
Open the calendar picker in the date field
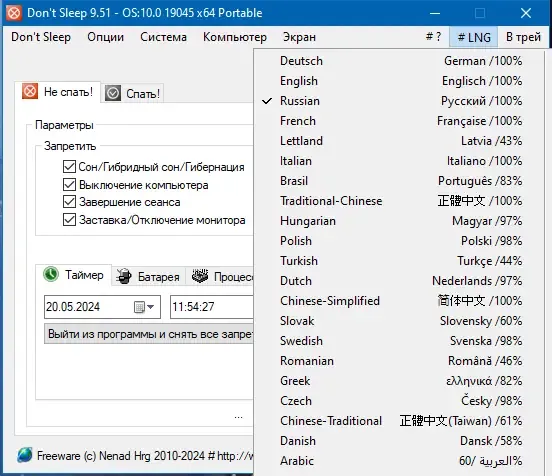coord(144,307)
